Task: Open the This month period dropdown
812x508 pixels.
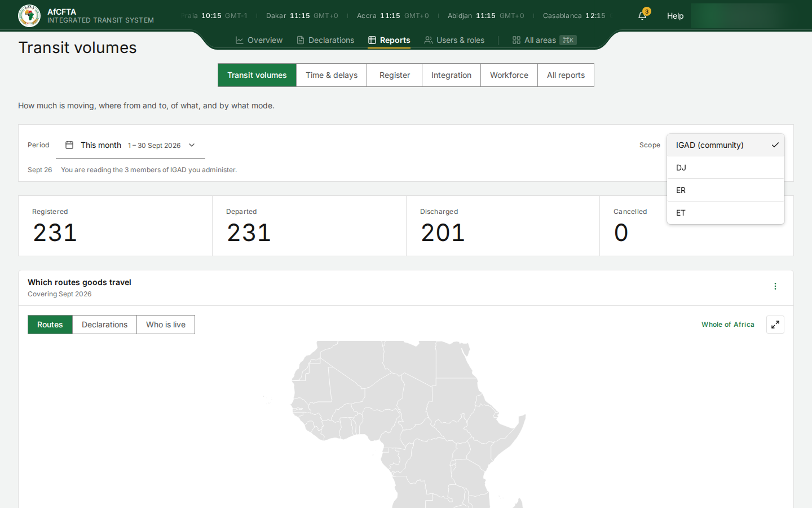Action: (x=130, y=145)
